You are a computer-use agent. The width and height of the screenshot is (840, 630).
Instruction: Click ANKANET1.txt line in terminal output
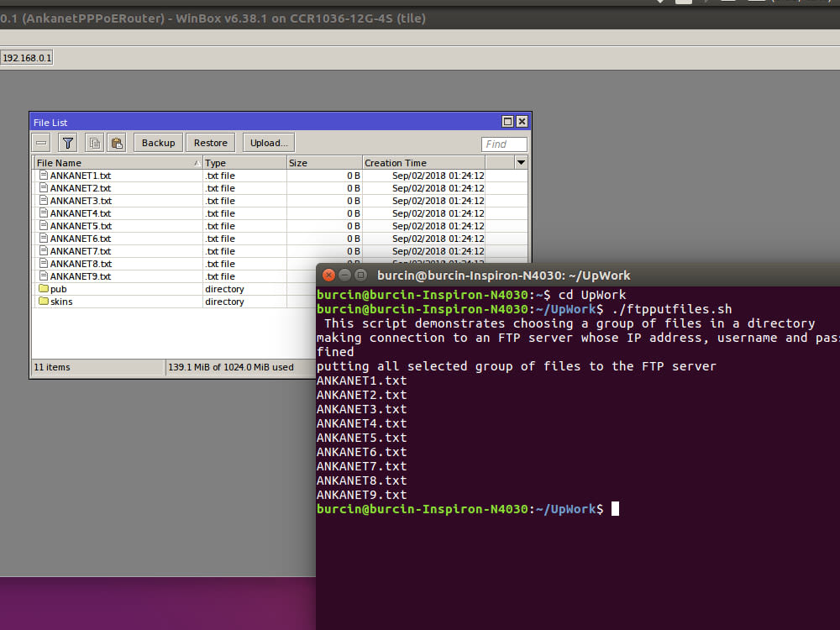pos(361,381)
